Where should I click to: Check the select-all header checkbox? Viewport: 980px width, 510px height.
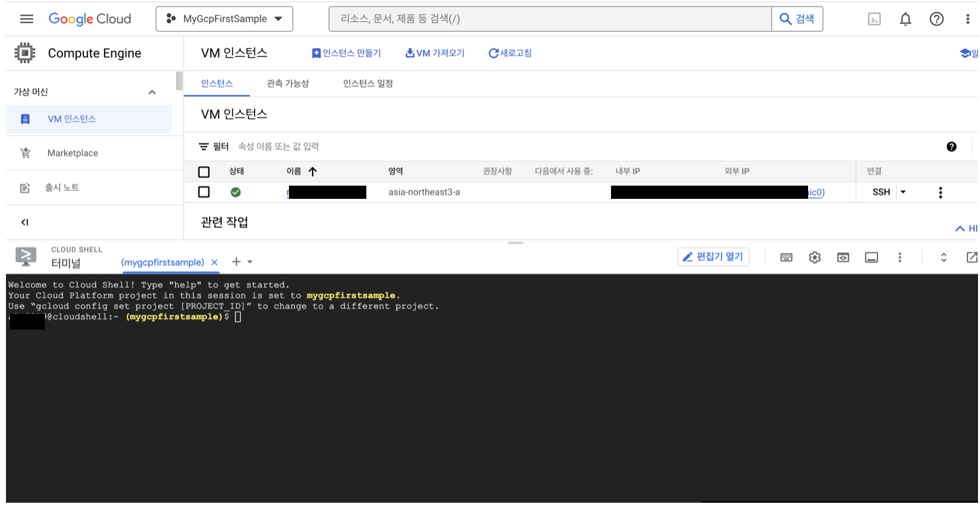[204, 172]
